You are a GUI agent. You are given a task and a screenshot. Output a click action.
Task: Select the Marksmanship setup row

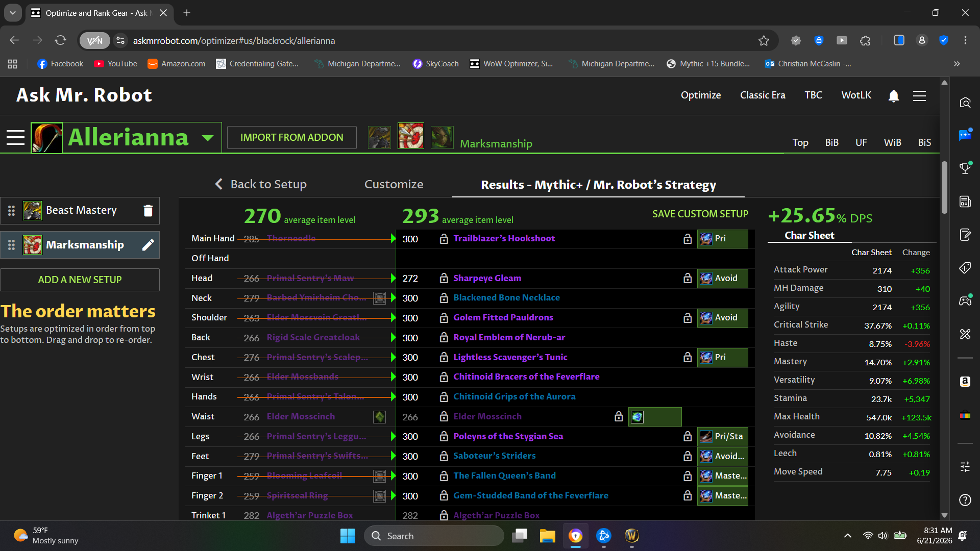tap(80, 245)
